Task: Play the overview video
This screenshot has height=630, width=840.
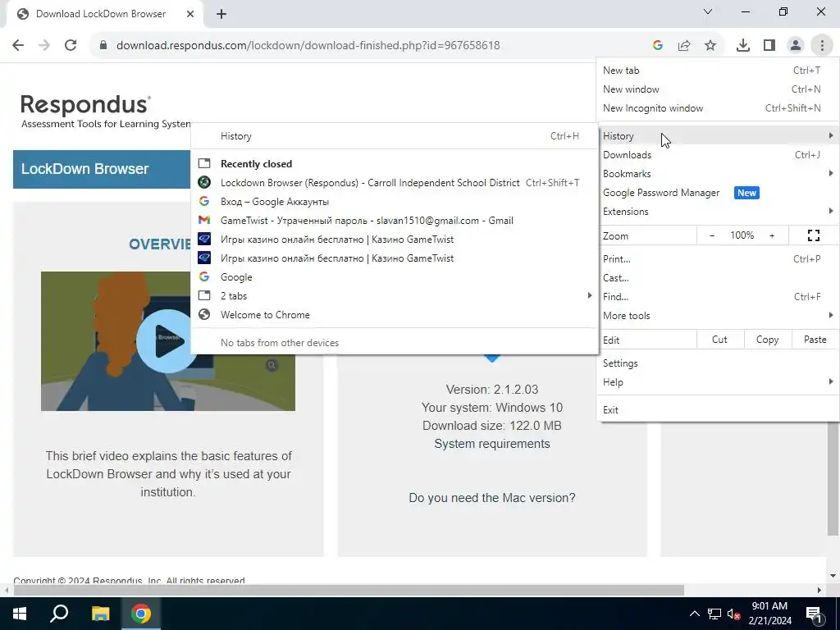Action: click(167, 340)
